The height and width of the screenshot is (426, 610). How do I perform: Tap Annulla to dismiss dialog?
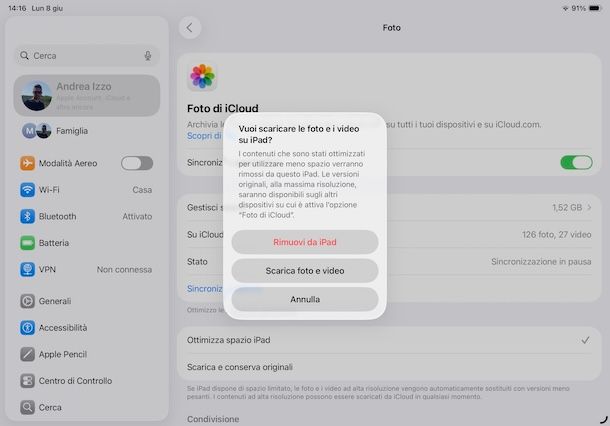[x=305, y=299]
